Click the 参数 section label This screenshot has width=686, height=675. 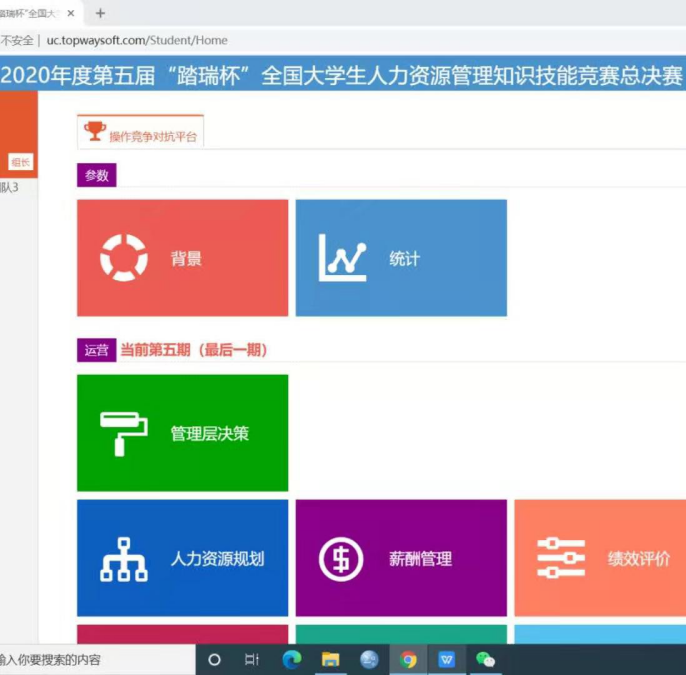pyautogui.click(x=96, y=175)
